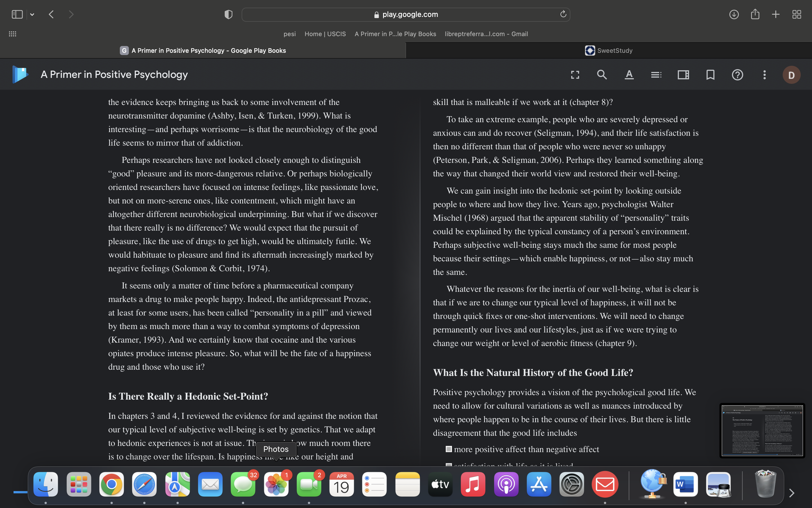Image resolution: width=812 pixels, height=508 pixels.
Task: Open System Preferences from the Dock
Action: 572,485
